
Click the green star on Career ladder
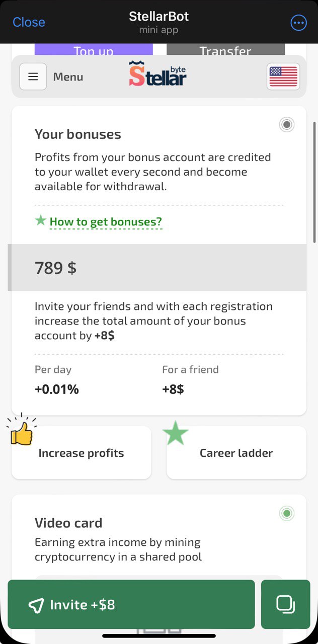175,433
